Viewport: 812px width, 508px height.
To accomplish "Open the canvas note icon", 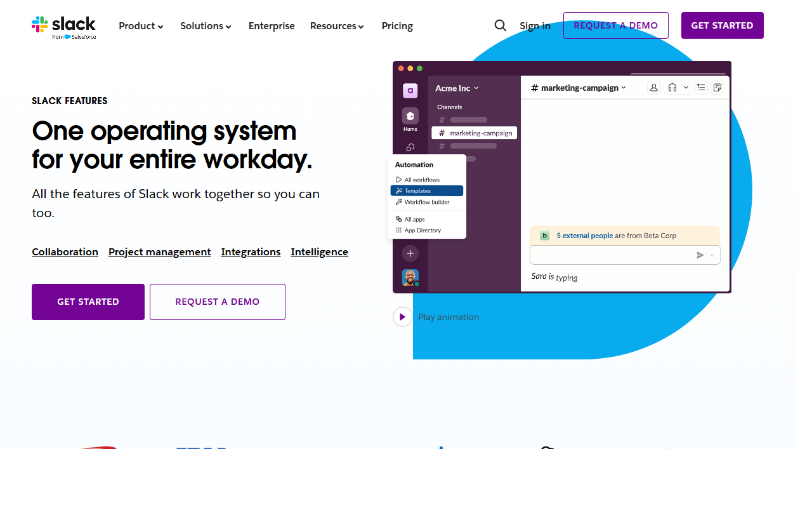I will click(x=717, y=88).
